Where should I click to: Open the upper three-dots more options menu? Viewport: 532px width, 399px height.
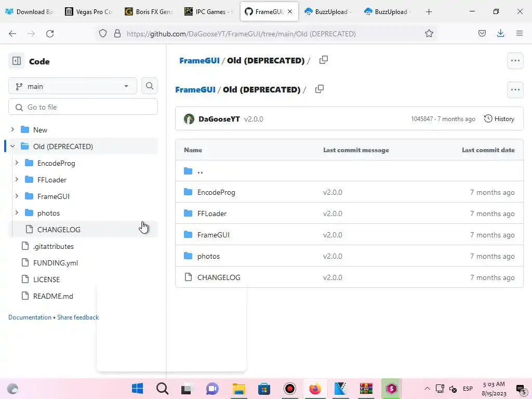coord(515,61)
